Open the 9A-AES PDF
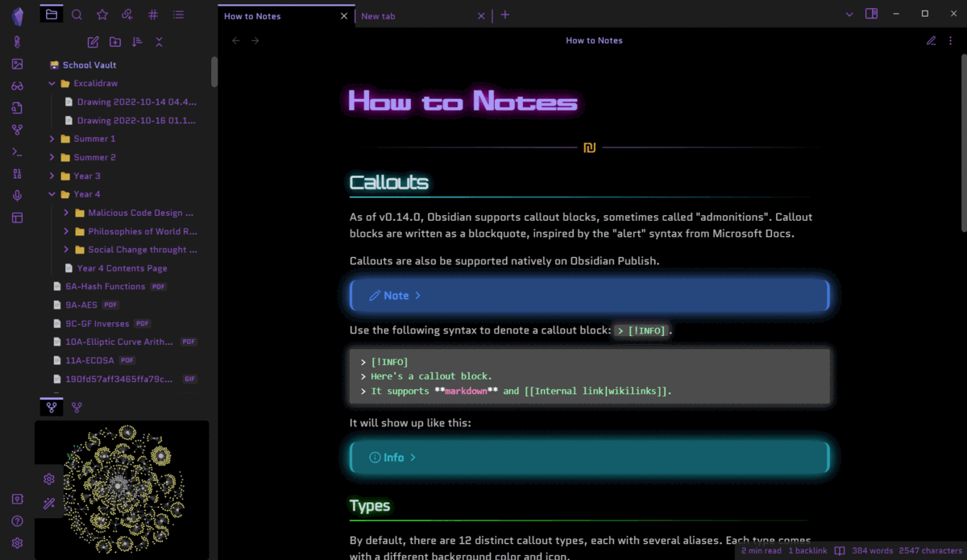 pyautogui.click(x=82, y=305)
